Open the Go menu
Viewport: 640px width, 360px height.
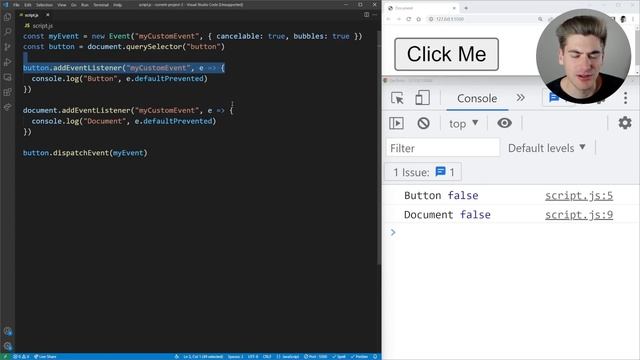(x=74, y=5)
